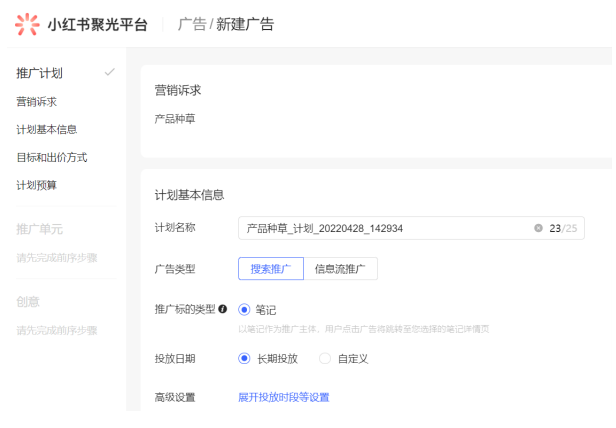
Task: Expand 展开投放时段等设置 advanced settings
Action: pyautogui.click(x=284, y=397)
